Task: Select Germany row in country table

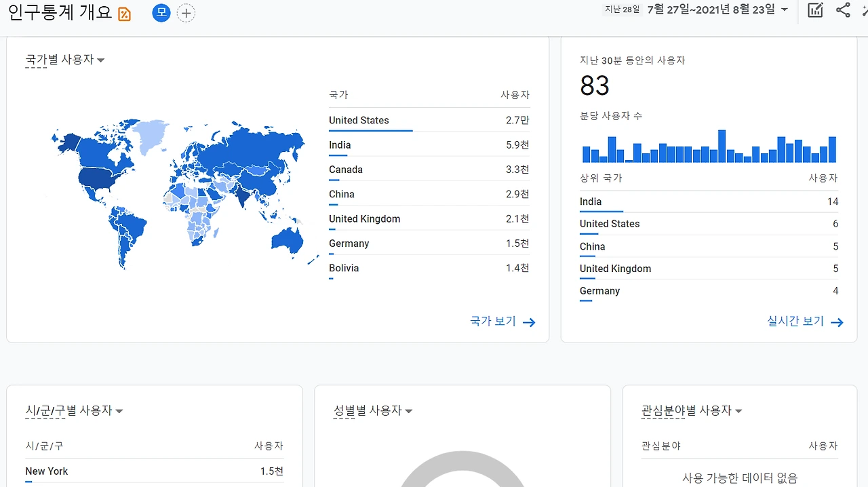Action: [429, 243]
